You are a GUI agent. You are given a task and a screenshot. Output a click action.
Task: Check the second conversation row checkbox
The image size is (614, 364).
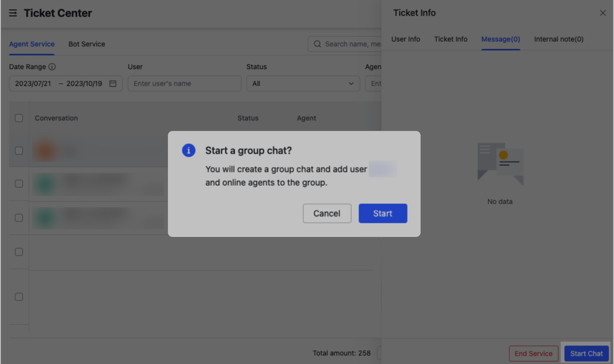click(19, 183)
